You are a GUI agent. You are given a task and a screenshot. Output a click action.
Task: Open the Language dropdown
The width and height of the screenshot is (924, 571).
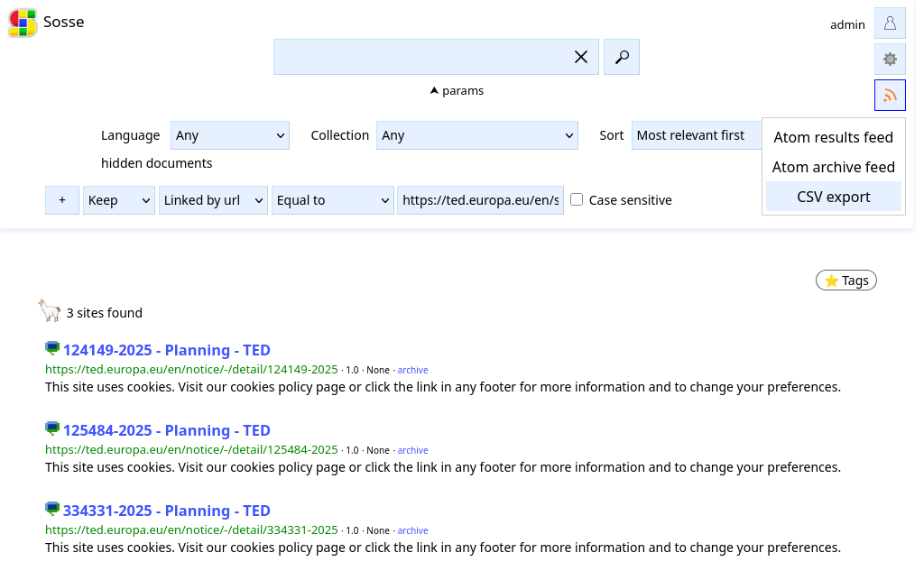pos(230,135)
